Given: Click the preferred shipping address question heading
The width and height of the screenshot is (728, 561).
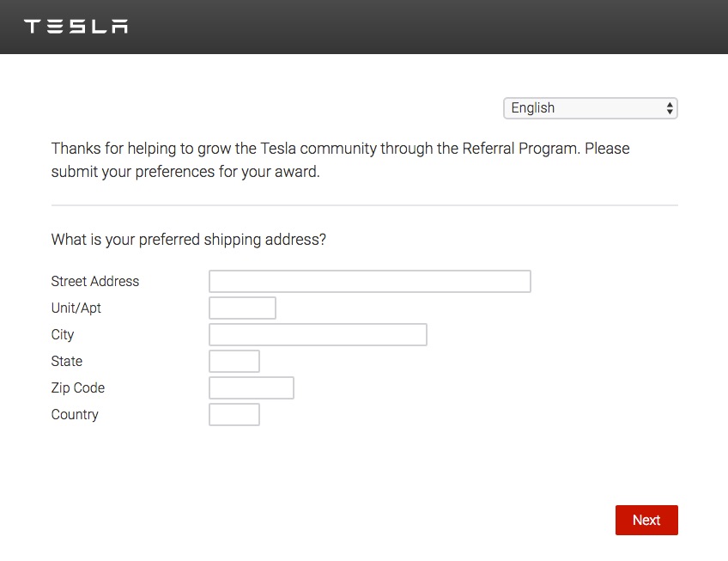Looking at the screenshot, I should [189, 240].
